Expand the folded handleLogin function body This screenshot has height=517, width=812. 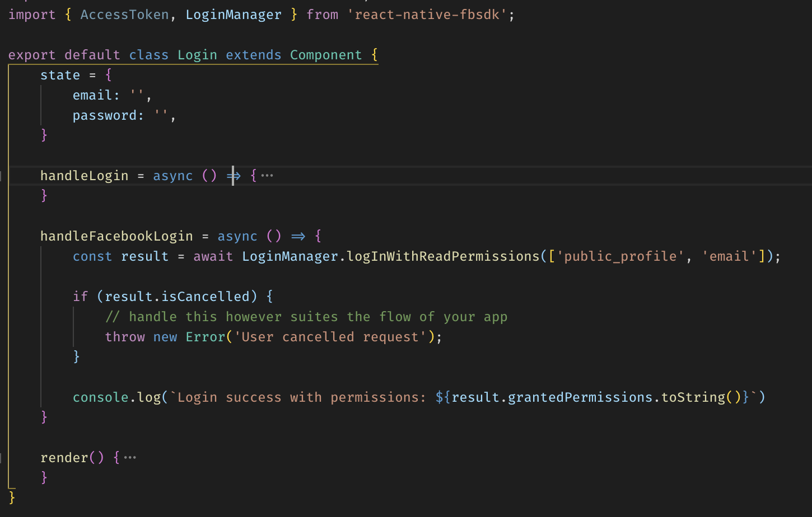coord(267,175)
